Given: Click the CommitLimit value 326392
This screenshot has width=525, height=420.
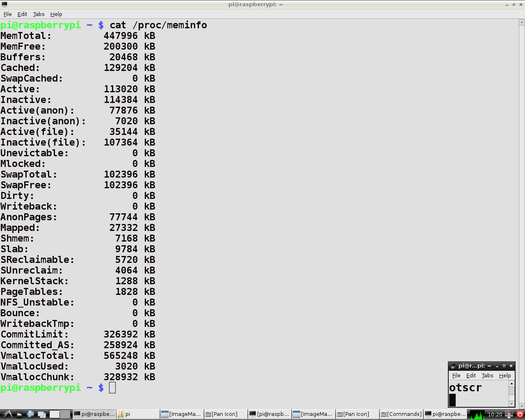Looking at the screenshot, I should (x=121, y=334).
